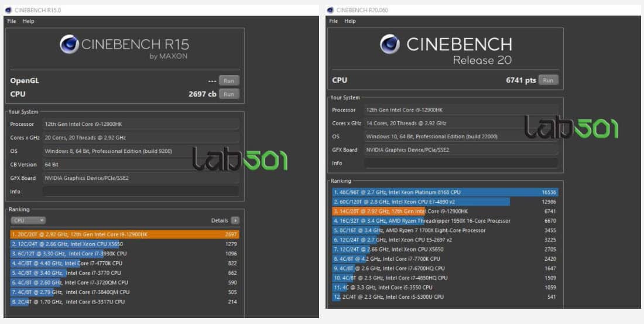This screenshot has width=644, height=324.
Task: Select R15 ranking row Xeon CPU X5650
Action: [x=125, y=244]
